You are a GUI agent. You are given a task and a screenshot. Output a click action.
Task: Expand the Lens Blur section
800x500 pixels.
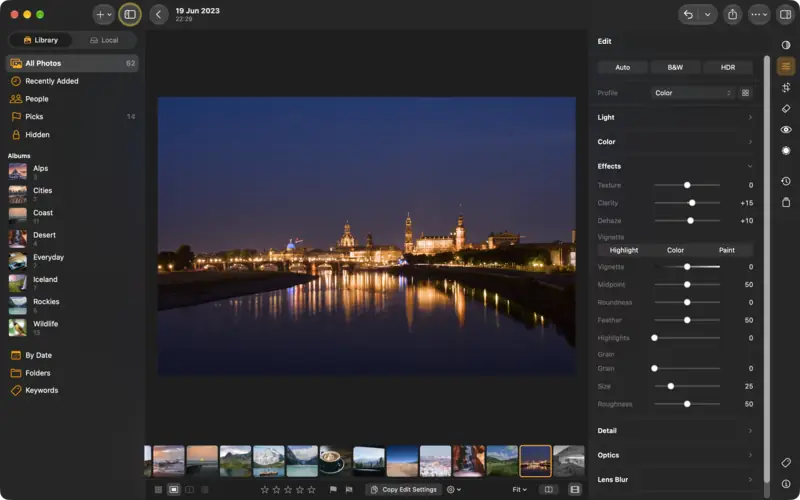click(675, 480)
